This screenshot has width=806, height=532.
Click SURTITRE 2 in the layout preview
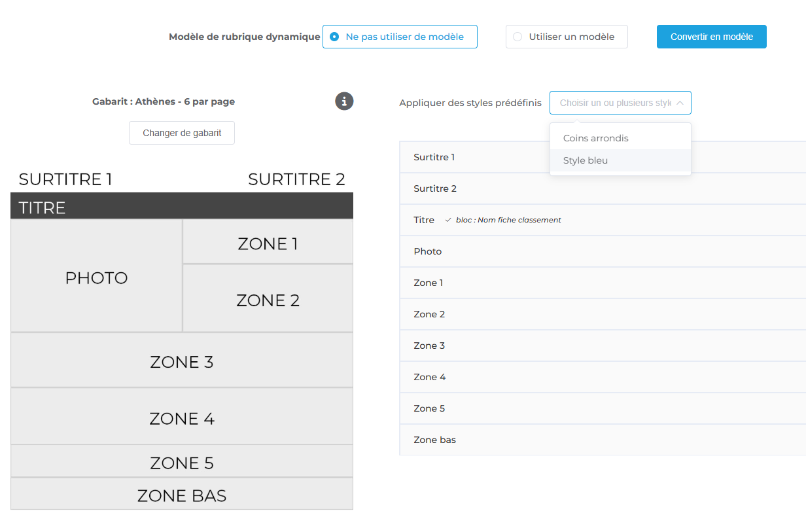point(296,179)
